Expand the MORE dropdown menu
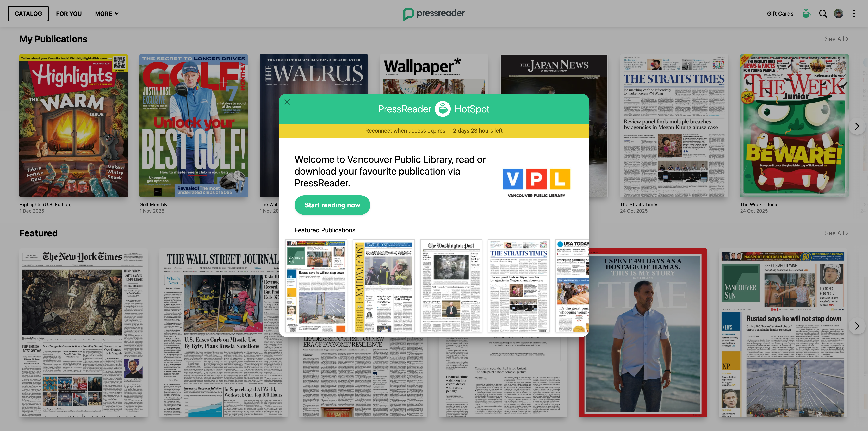This screenshot has width=868, height=431. pos(107,14)
